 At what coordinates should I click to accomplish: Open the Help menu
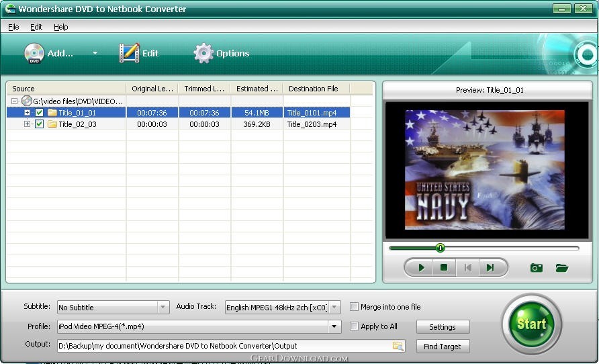pyautogui.click(x=60, y=27)
